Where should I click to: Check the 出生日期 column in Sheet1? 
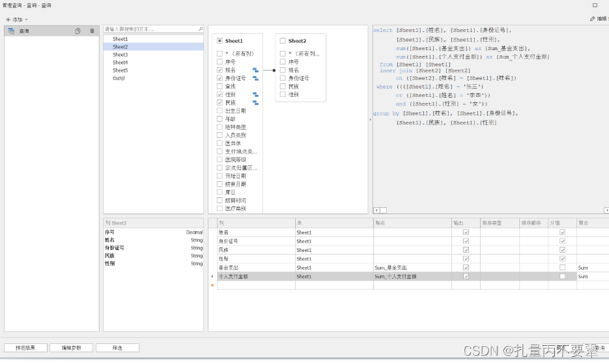(x=220, y=111)
